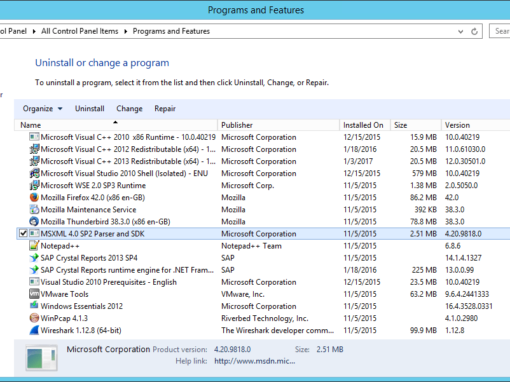Select the VMware Tools entry
Image resolution: width=510 pixels, height=382 pixels.
coord(64,294)
